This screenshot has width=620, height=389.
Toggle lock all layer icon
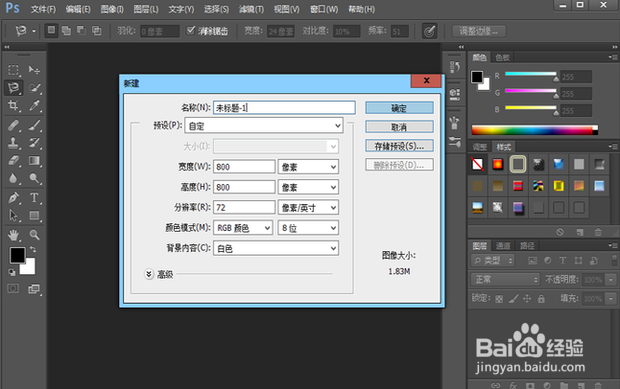pos(541,299)
